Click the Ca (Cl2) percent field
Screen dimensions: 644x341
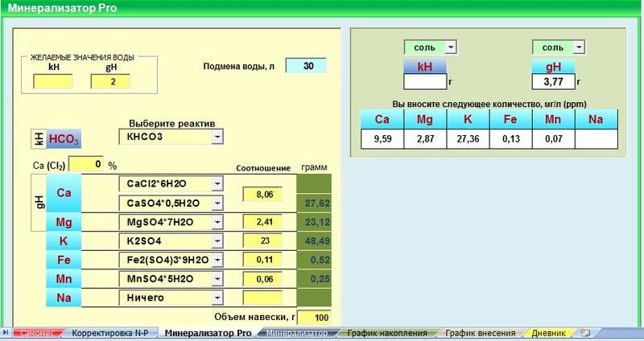tap(85, 165)
